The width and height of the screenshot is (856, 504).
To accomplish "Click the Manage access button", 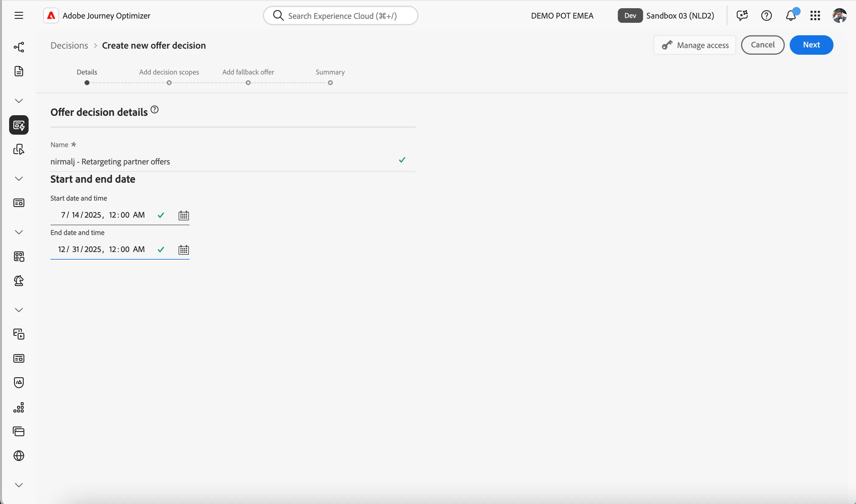I will click(x=694, y=45).
